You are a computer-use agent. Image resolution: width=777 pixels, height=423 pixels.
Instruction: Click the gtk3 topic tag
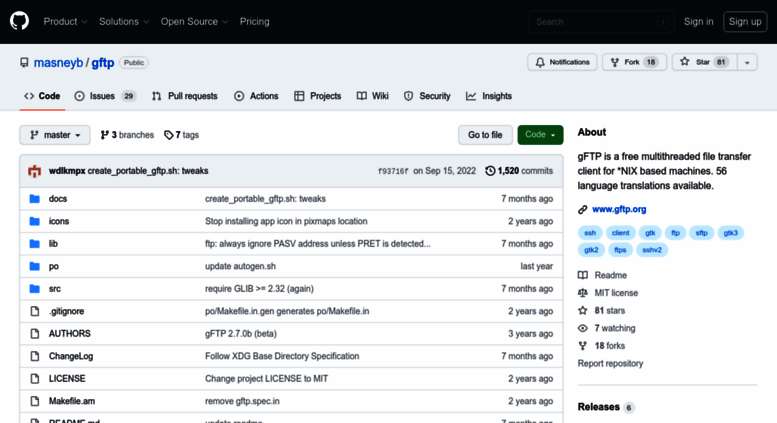pyautogui.click(x=730, y=233)
